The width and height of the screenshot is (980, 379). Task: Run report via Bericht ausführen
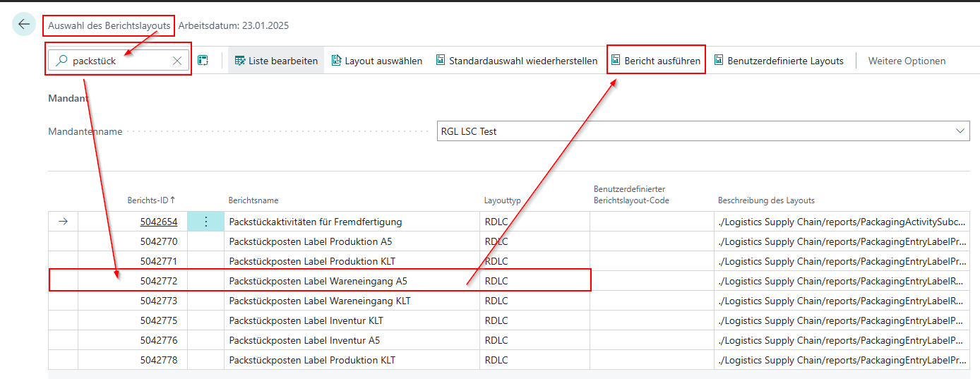656,61
